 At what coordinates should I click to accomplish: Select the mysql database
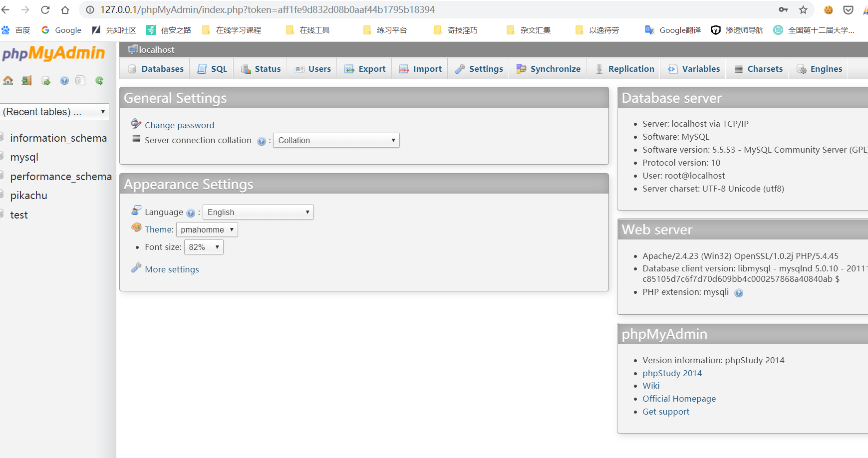pos(24,157)
